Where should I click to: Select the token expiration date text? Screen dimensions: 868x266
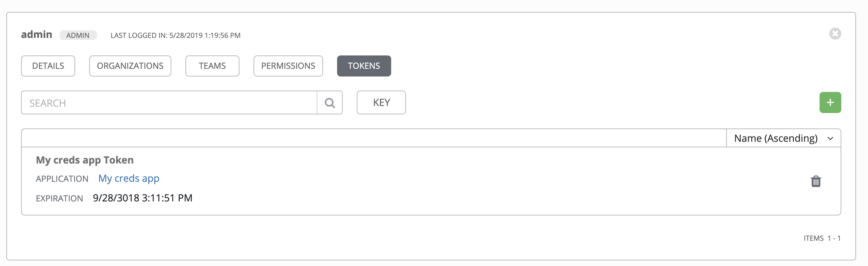click(x=143, y=198)
